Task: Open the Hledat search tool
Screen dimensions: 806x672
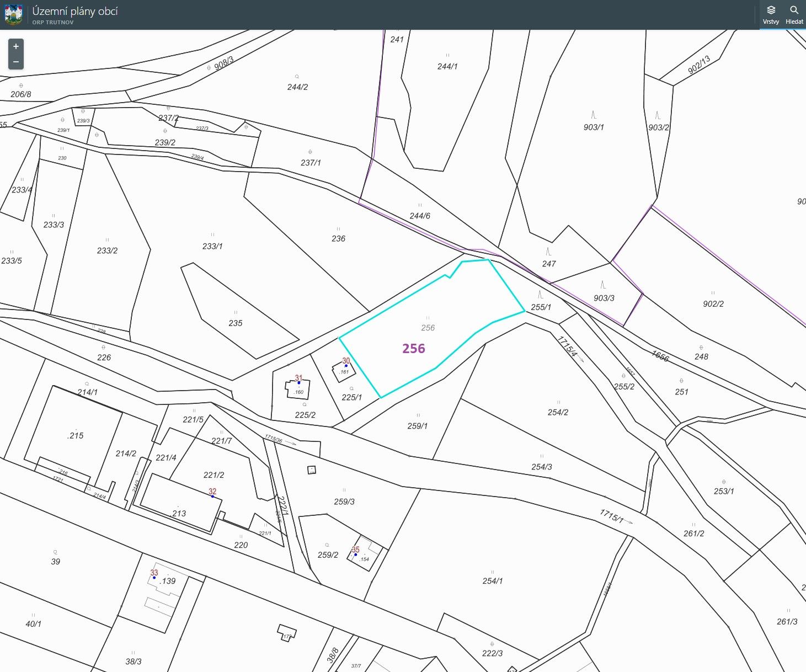Action: [x=794, y=15]
